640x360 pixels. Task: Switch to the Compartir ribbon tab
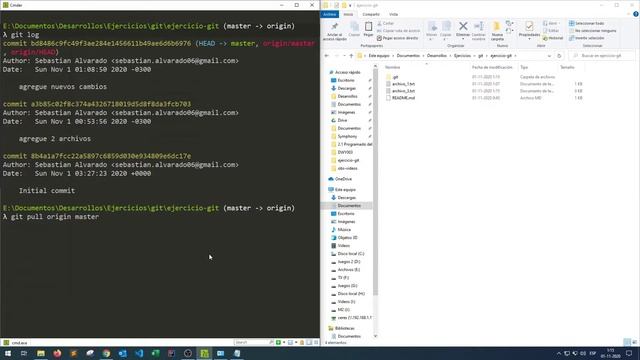[371, 14]
